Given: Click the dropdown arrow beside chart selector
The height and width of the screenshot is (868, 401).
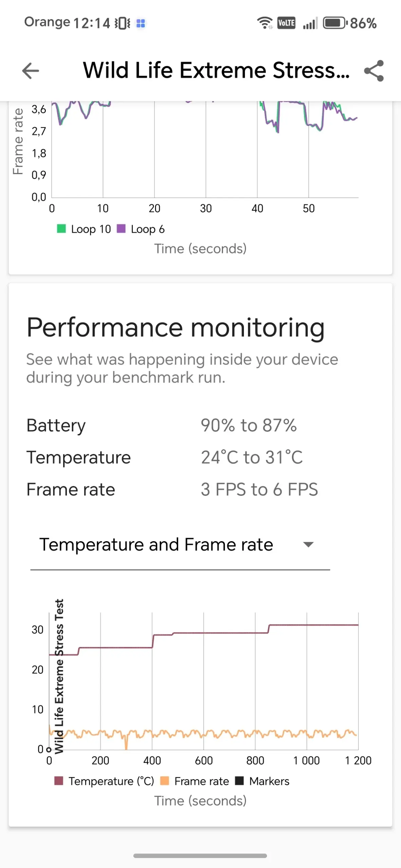Looking at the screenshot, I should (308, 545).
